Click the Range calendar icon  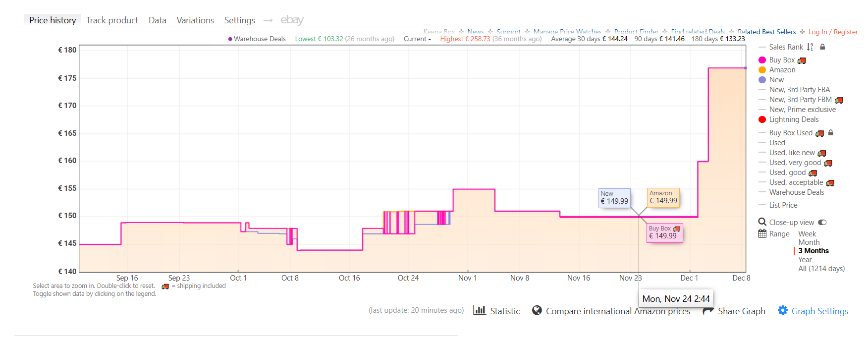[762, 233]
